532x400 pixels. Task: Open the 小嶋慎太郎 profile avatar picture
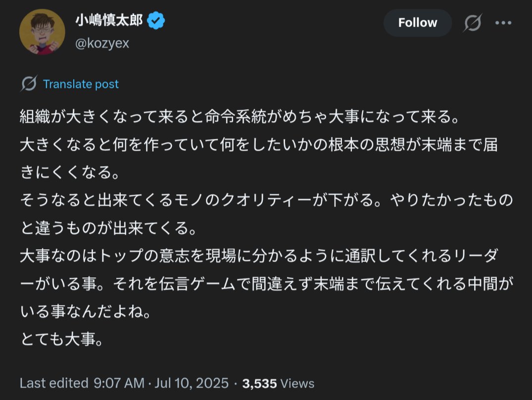42,32
